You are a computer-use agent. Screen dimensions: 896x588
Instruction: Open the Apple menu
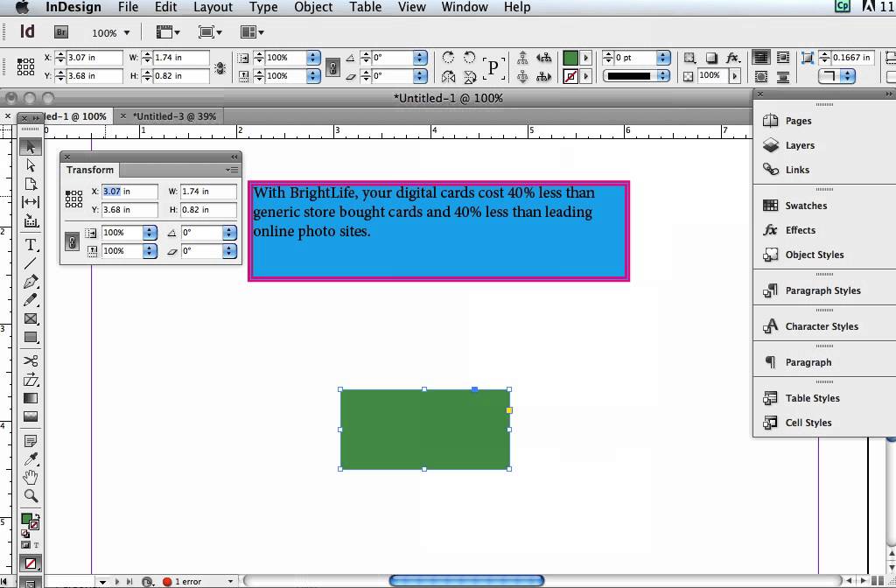(x=22, y=7)
